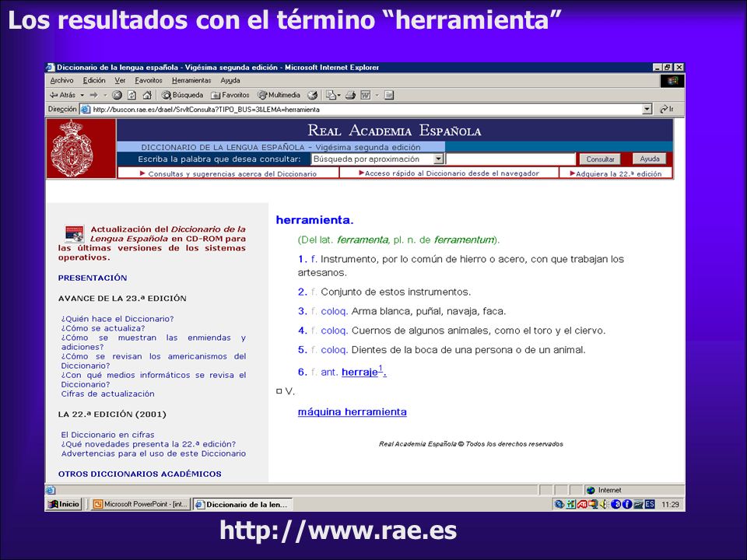Click the word search input field
Image resolution: width=747 pixels, height=560 pixels.
coord(510,159)
